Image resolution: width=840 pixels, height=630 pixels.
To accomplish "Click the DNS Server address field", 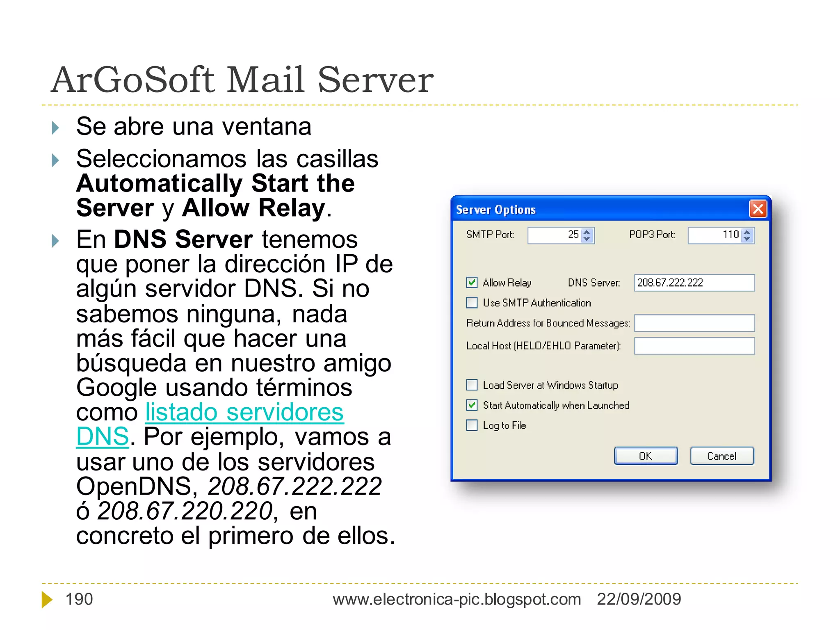I will (694, 283).
